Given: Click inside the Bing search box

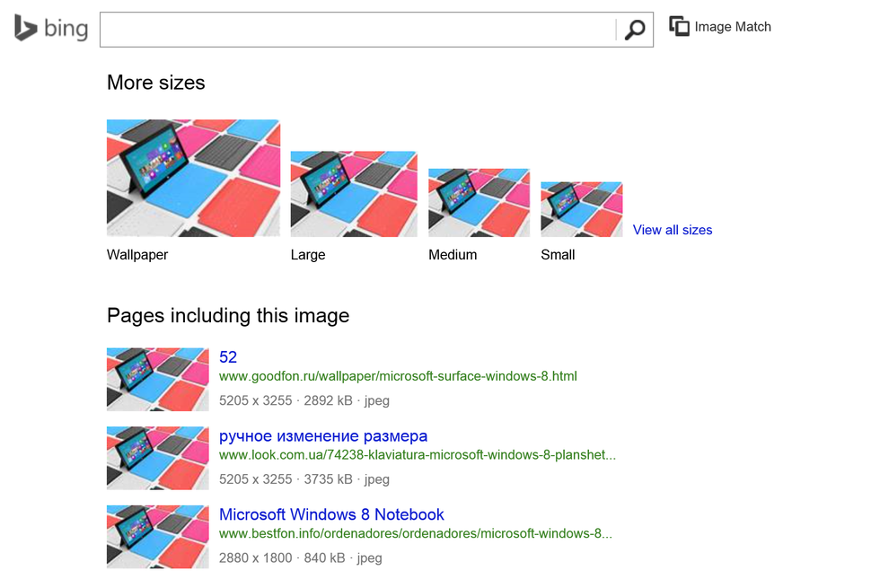Looking at the screenshot, I should (x=357, y=30).
